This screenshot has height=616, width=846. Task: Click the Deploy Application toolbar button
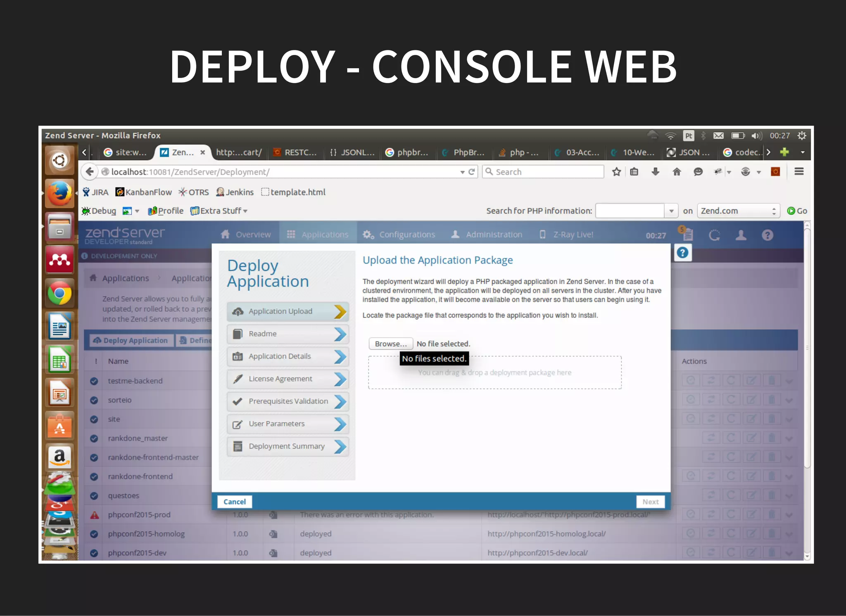(x=131, y=341)
